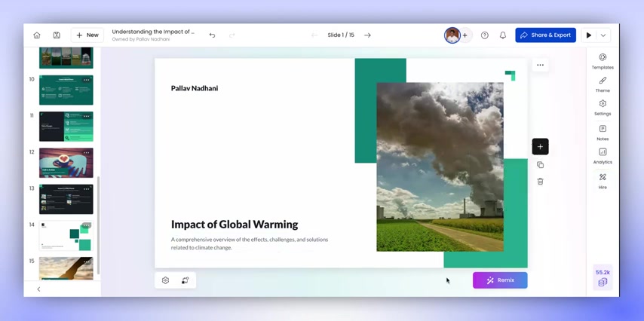This screenshot has height=321, width=644.
Task: Click the slide panel scrollbar
Action: (x=98, y=225)
